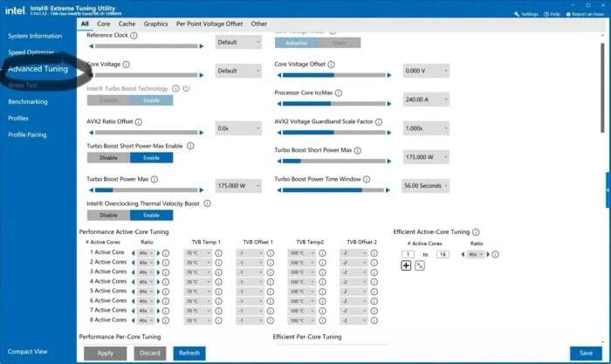
Task: Open Profiles in the sidebar
Action: [18, 118]
